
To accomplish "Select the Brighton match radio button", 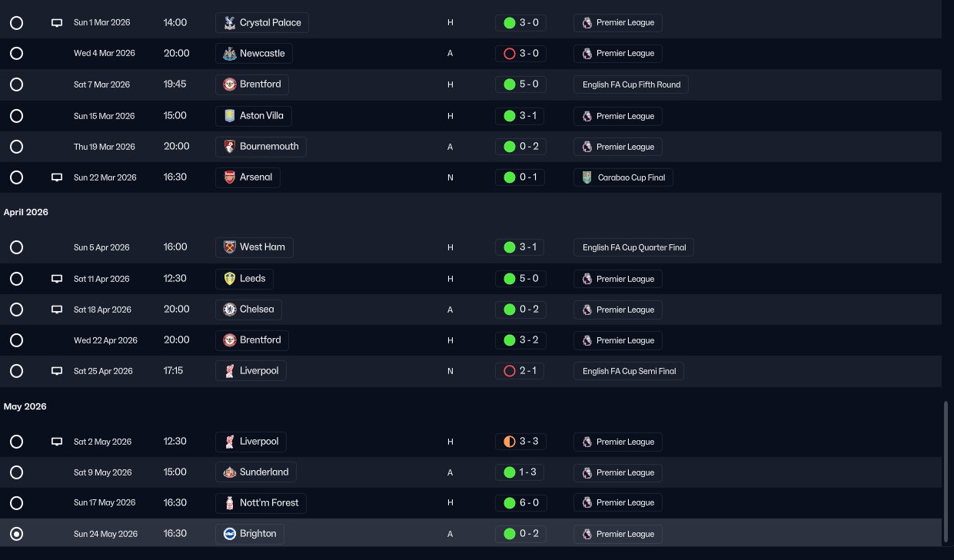I will pos(16,534).
